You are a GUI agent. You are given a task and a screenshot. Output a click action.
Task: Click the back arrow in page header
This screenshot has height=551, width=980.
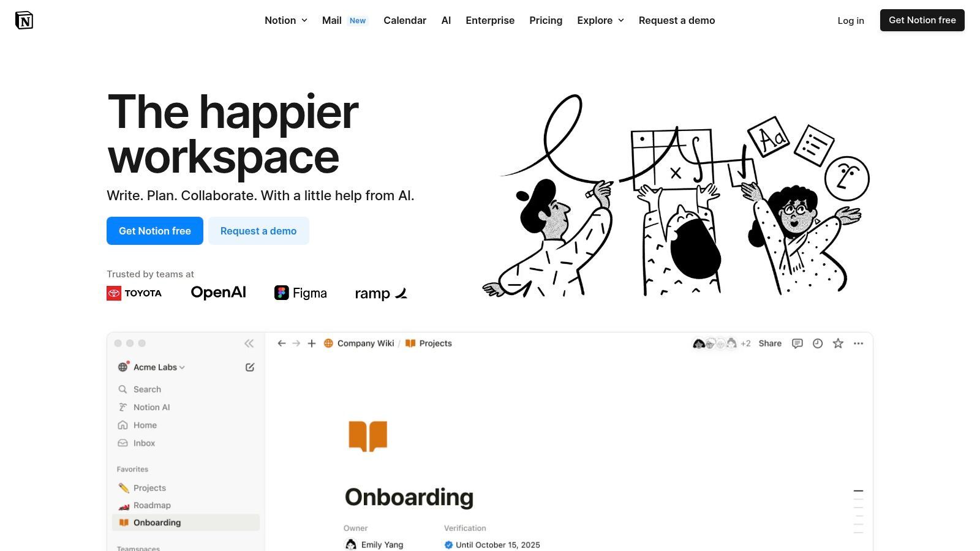(282, 343)
